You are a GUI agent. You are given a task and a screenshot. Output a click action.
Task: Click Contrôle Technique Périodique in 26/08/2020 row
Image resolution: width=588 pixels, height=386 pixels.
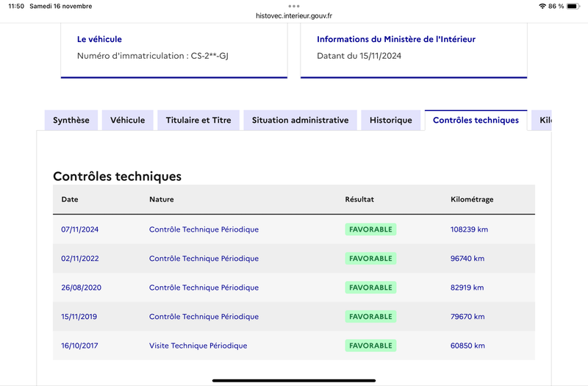pos(204,287)
